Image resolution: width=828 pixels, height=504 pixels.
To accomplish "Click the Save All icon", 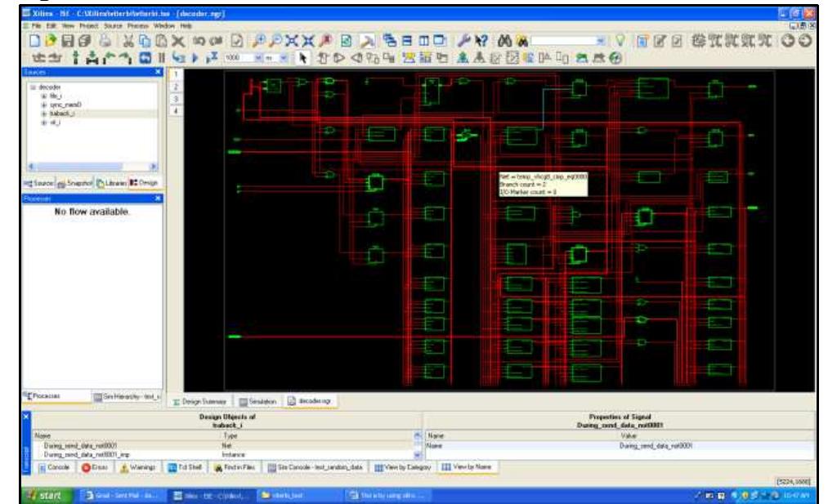I will click(x=84, y=41).
